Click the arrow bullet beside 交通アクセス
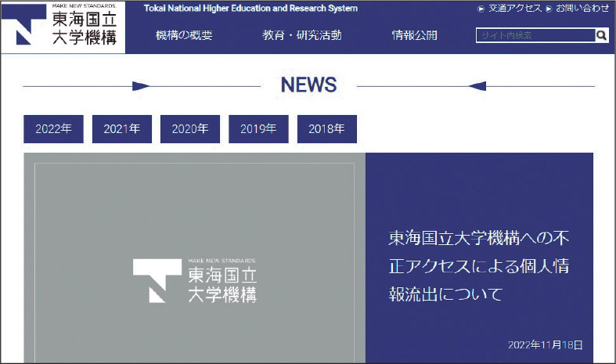Image resolution: width=616 pixels, height=364 pixels. [x=481, y=9]
